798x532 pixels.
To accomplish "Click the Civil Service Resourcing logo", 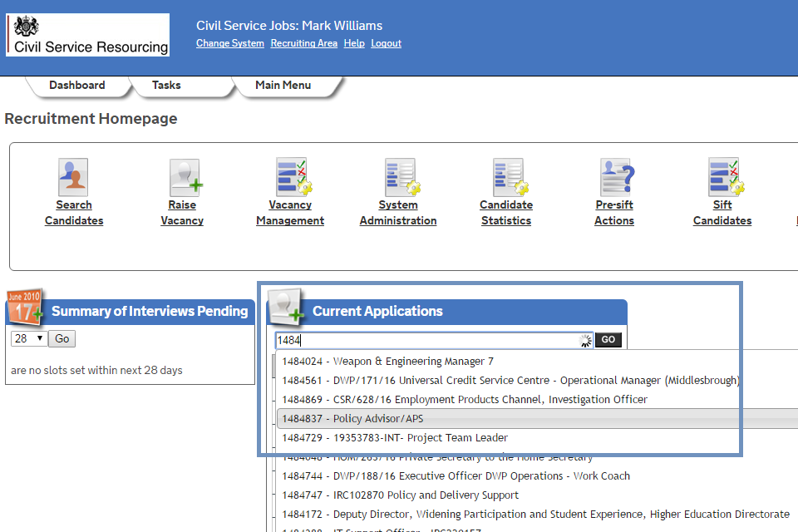I will [x=88, y=35].
